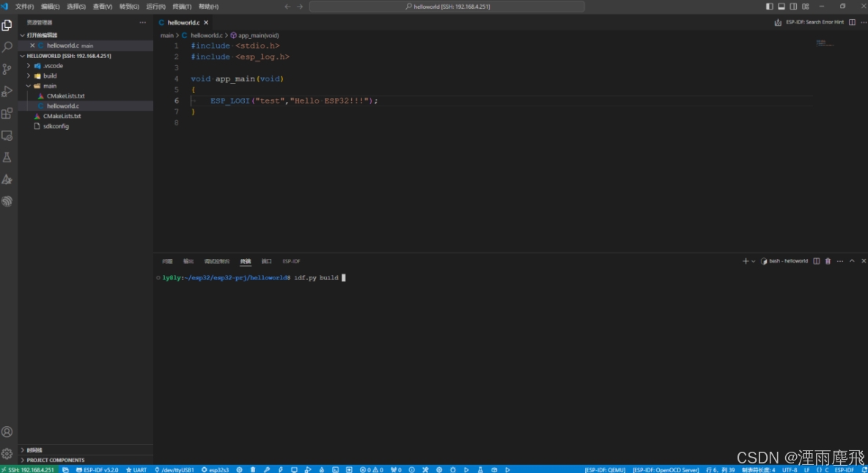
Task: Open the Testing flask view
Action: [x=7, y=158]
